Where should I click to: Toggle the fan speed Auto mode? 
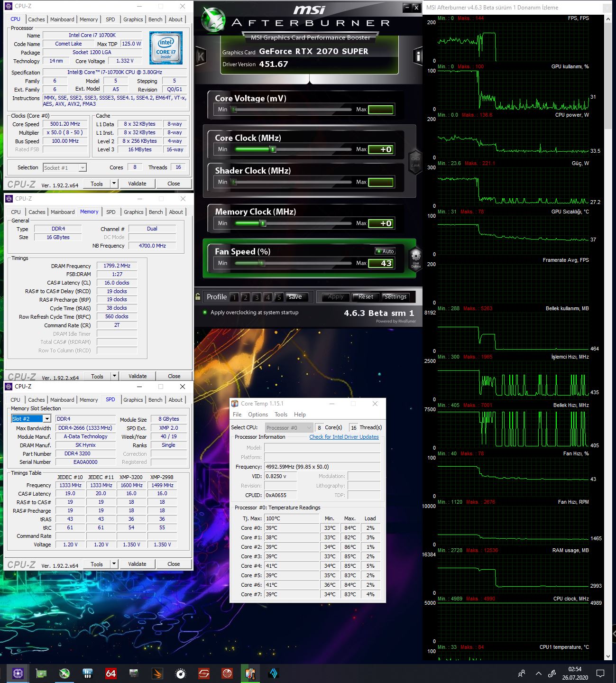(385, 251)
